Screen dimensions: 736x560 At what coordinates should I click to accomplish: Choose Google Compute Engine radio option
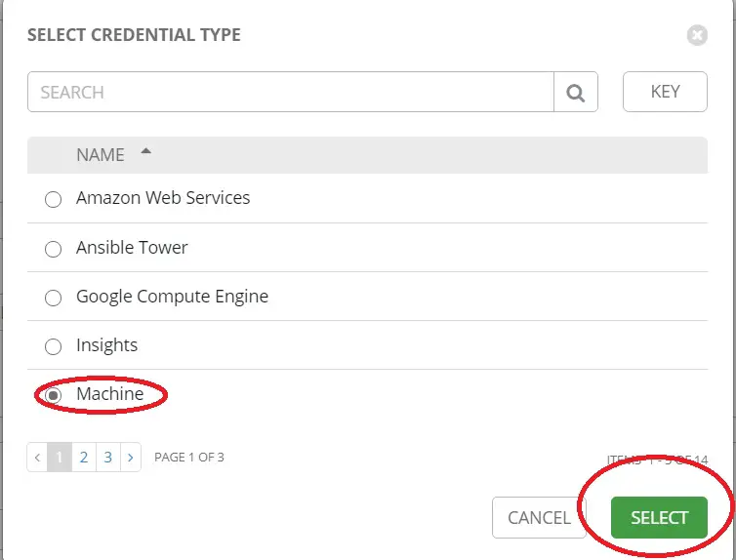[53, 298]
